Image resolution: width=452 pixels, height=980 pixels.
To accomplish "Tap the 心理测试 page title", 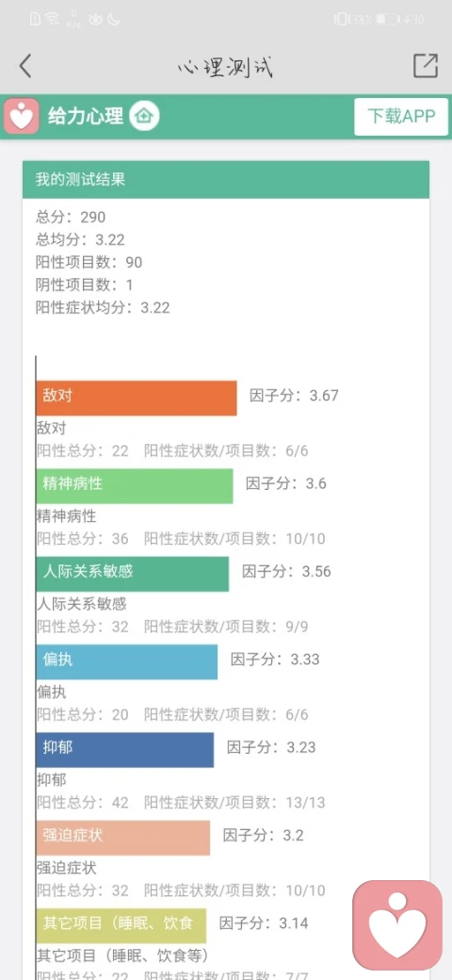I will (225, 66).
